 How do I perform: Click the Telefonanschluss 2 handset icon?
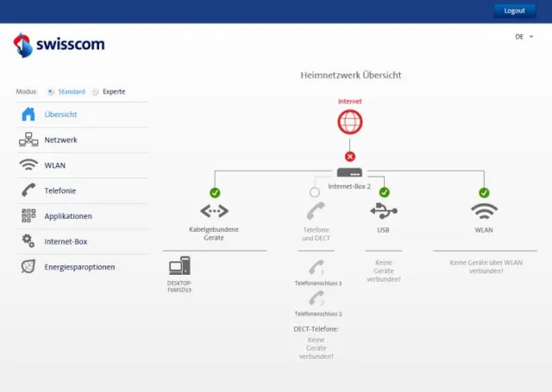tap(317, 298)
